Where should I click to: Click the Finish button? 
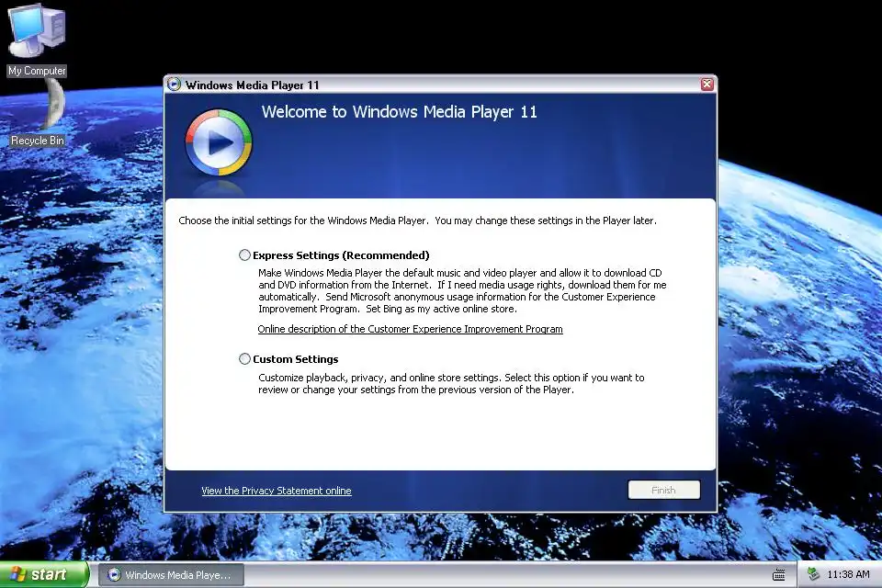(x=663, y=490)
